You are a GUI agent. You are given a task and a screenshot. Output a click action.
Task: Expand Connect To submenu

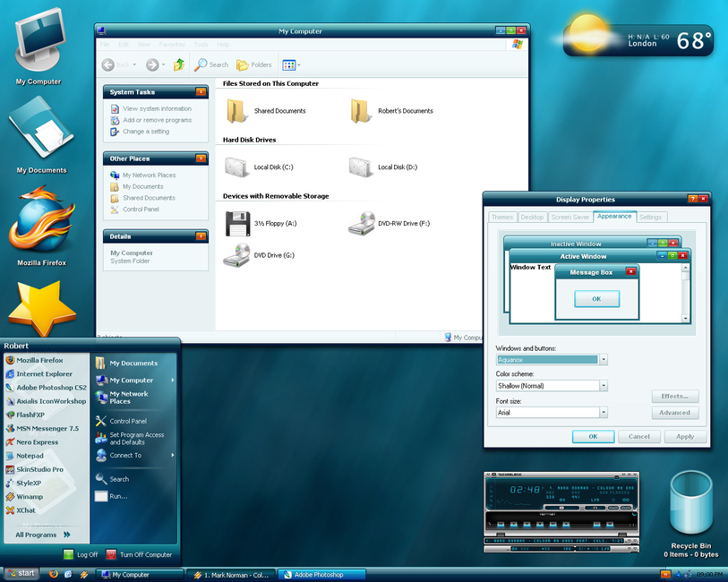[x=134, y=456]
